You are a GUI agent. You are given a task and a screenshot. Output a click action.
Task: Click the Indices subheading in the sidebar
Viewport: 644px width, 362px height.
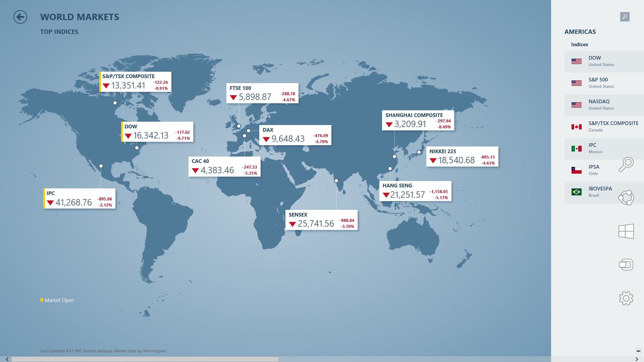pyautogui.click(x=580, y=45)
